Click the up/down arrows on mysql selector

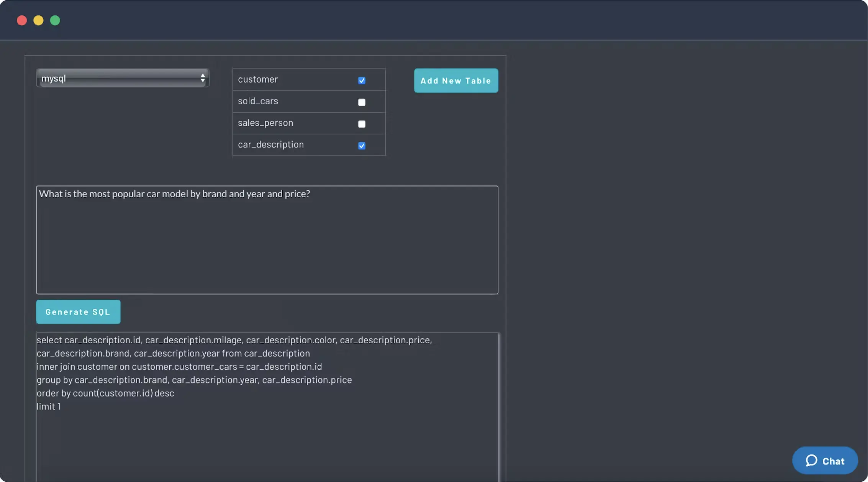(203, 78)
